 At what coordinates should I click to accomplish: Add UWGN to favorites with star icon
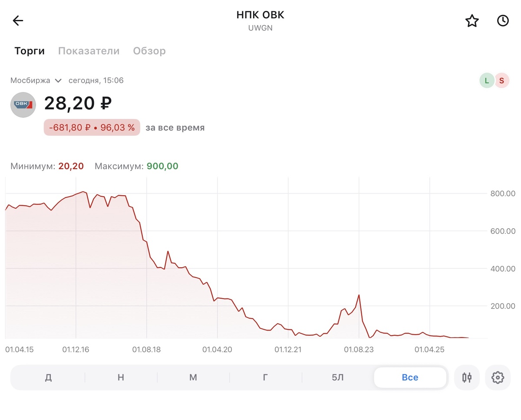click(472, 20)
